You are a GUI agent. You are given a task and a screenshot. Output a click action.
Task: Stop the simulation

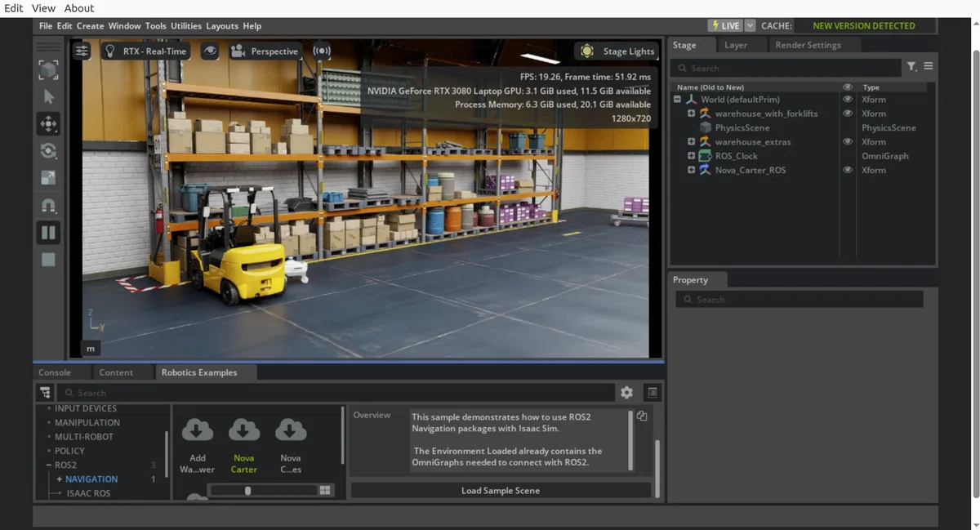coord(48,260)
